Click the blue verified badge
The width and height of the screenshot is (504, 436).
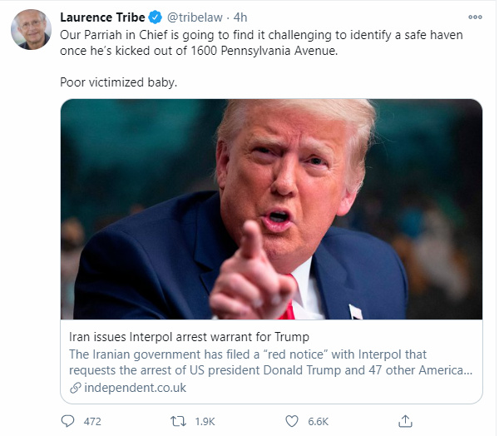point(154,17)
